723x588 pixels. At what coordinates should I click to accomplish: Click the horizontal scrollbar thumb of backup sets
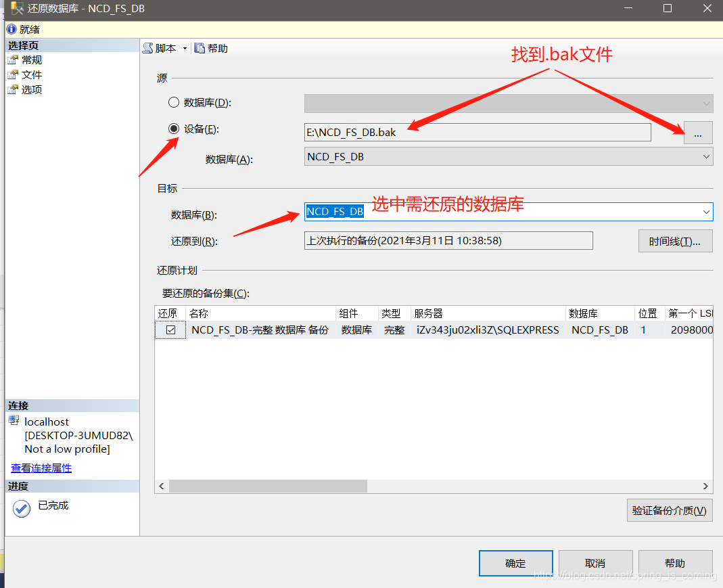268,486
